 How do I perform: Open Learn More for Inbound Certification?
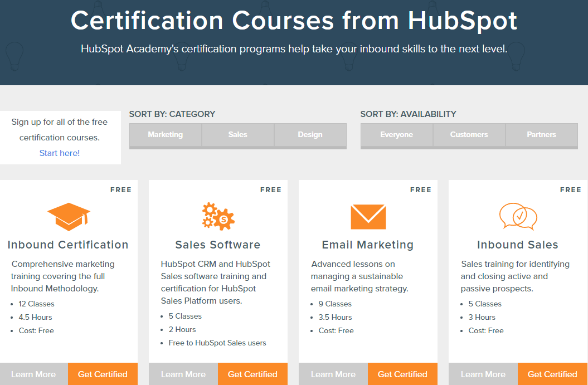coord(33,374)
